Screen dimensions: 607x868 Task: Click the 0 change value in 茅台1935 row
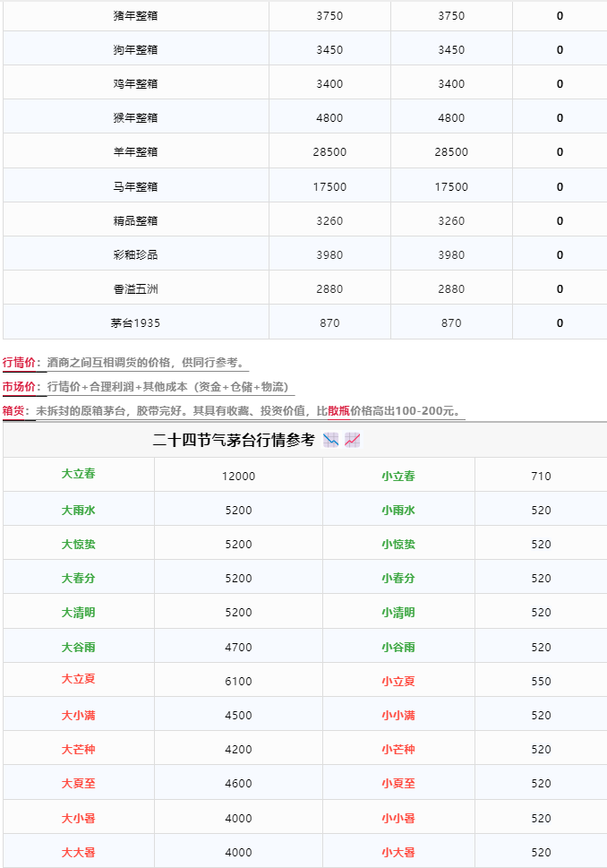pos(560,323)
